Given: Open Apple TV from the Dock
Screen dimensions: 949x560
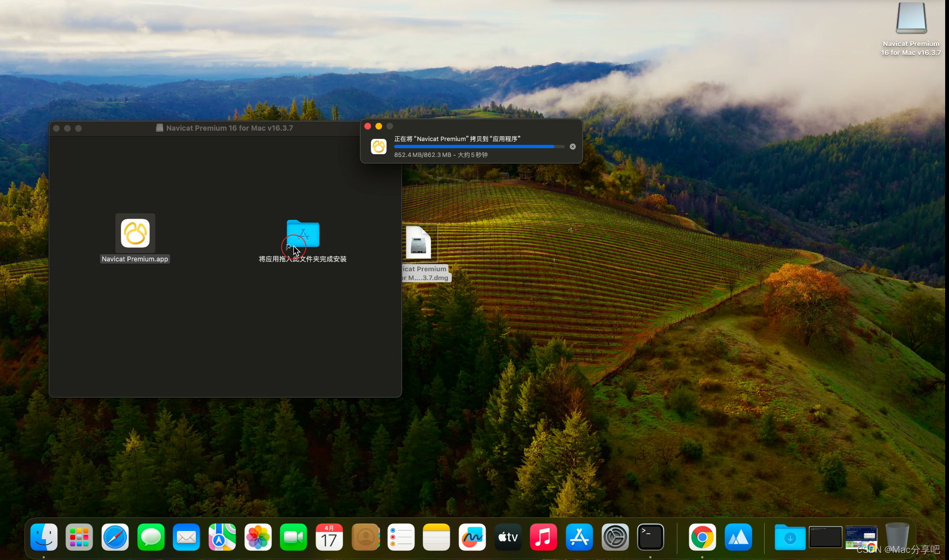Looking at the screenshot, I should coord(508,537).
